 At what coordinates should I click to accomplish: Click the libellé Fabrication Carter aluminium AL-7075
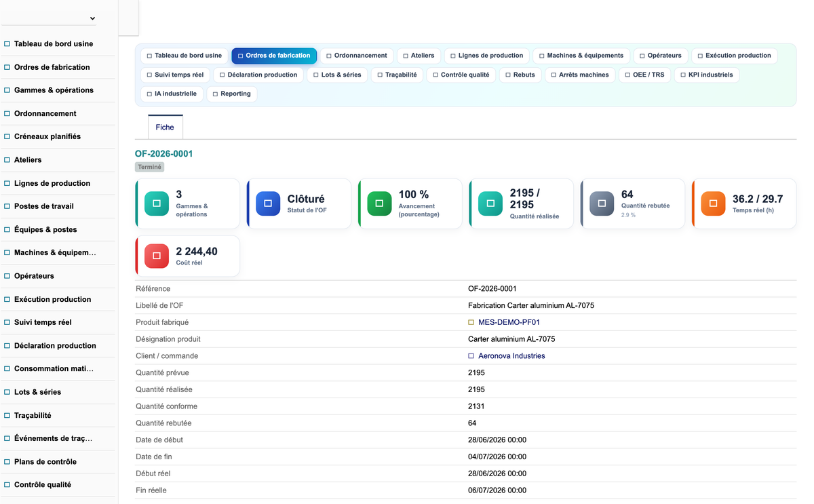(x=531, y=306)
